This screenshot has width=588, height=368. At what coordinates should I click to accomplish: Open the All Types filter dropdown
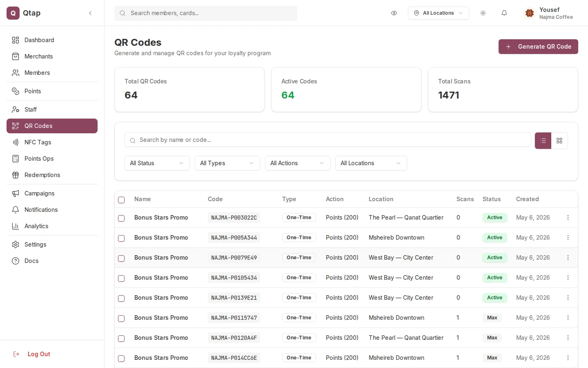(227, 163)
